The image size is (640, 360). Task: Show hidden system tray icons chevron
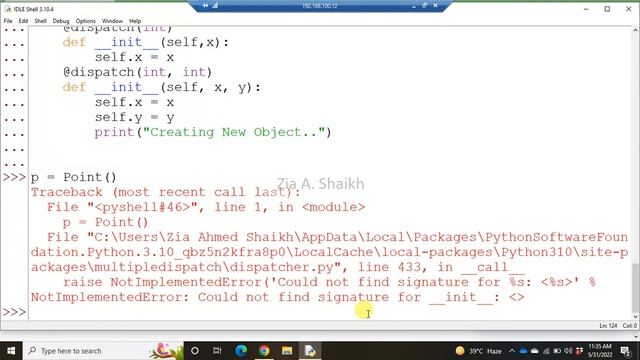(512, 351)
